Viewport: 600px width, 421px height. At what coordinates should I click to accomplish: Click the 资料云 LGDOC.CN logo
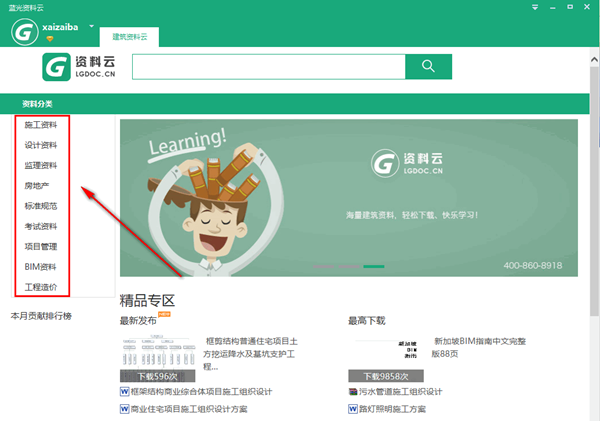78,67
